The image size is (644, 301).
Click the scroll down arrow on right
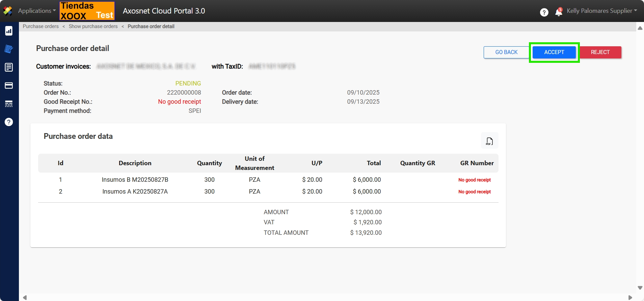pyautogui.click(x=640, y=288)
